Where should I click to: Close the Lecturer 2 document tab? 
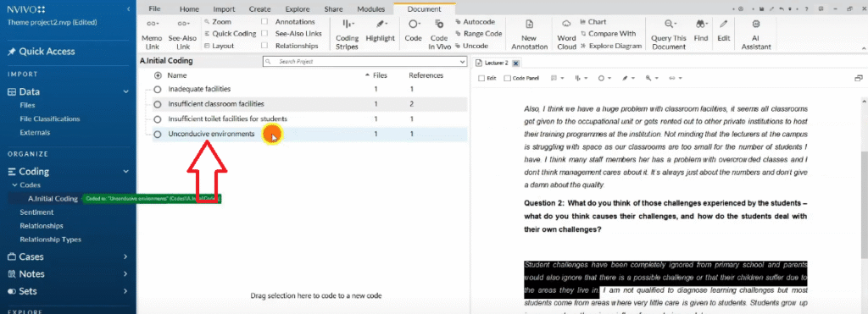pyautogui.click(x=515, y=63)
